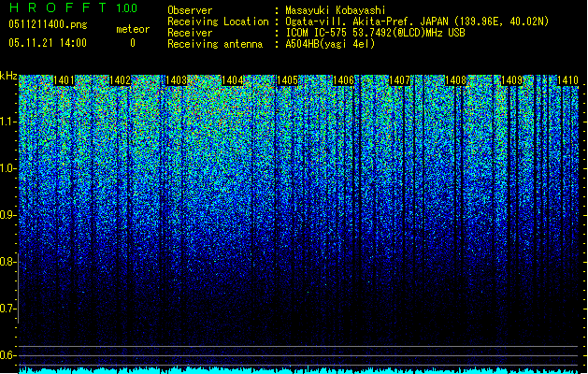
Task: Click the 1.1 frequency axis label
Action: click(x=7, y=122)
